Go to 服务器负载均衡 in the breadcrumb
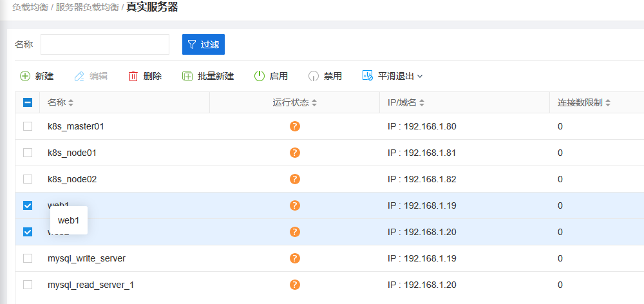 click(87, 8)
